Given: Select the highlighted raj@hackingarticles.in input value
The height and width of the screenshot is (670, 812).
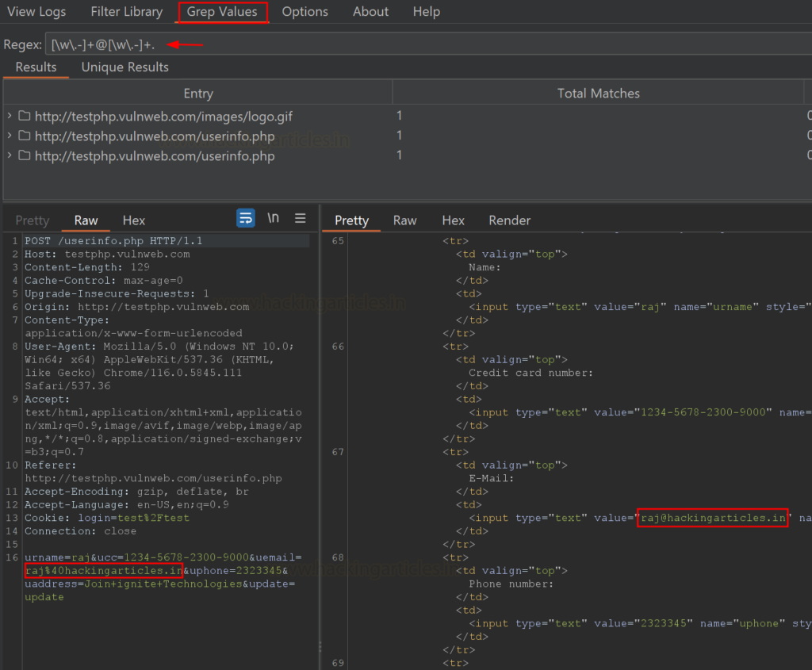Looking at the screenshot, I should 711,518.
